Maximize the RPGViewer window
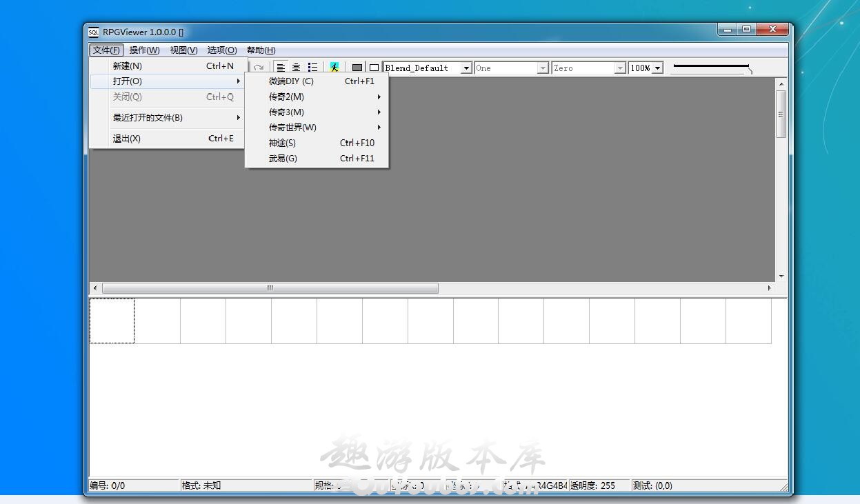The width and height of the screenshot is (860, 504). 746,30
